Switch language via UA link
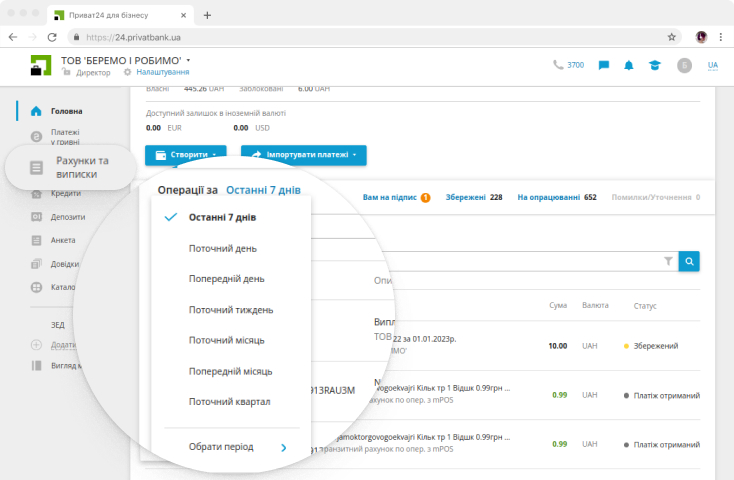This screenshot has width=734, height=480. click(x=713, y=65)
